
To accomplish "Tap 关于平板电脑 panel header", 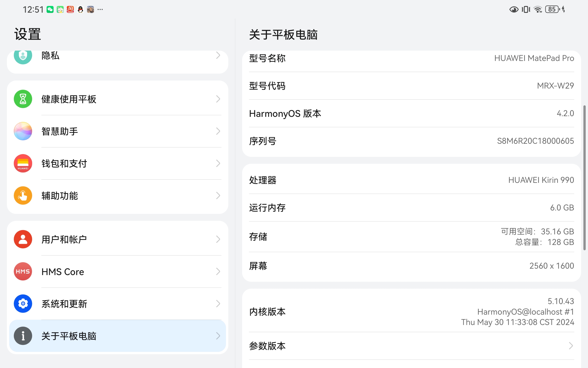I will tap(283, 34).
